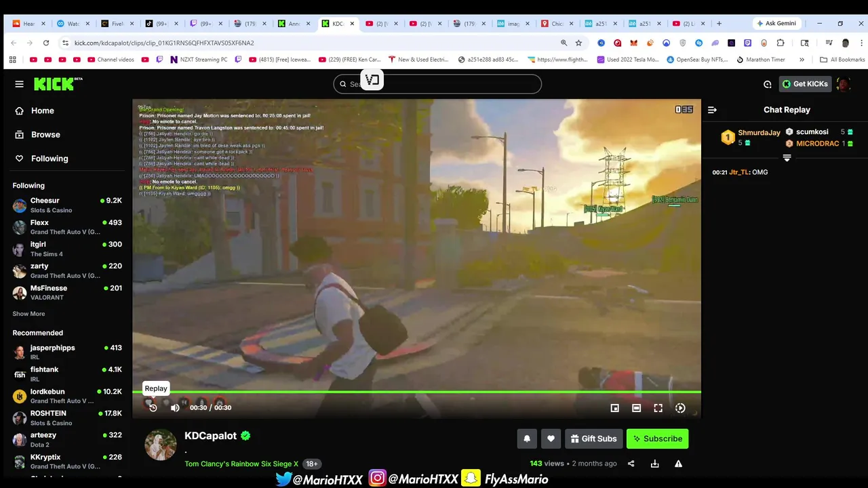Mute the clip volume

[x=175, y=407]
